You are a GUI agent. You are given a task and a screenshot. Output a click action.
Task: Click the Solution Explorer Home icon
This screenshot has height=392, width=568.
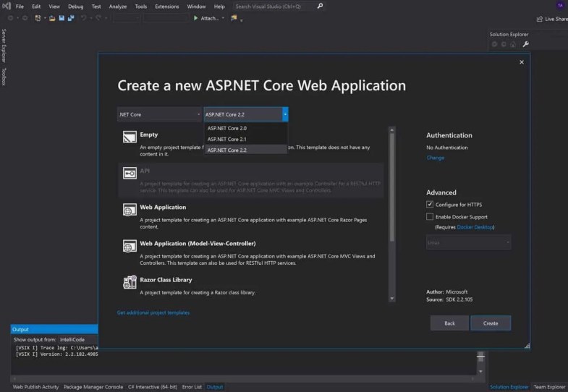coord(513,44)
